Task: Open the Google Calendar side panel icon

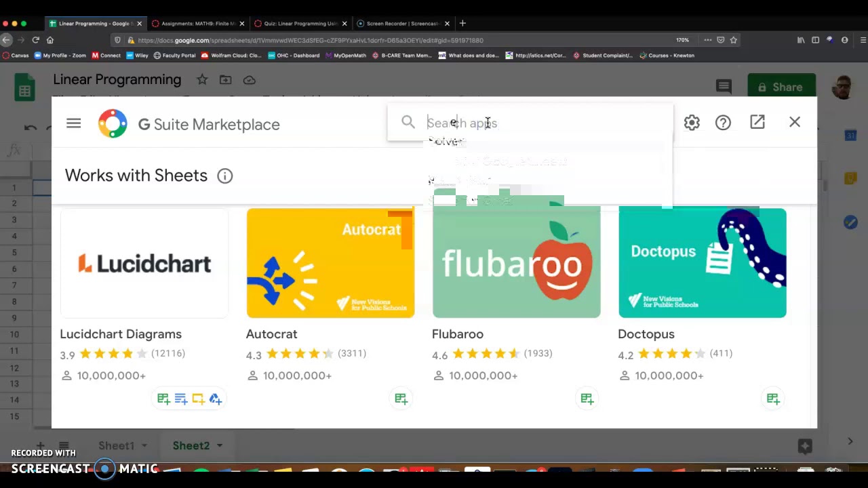Action: (850, 136)
